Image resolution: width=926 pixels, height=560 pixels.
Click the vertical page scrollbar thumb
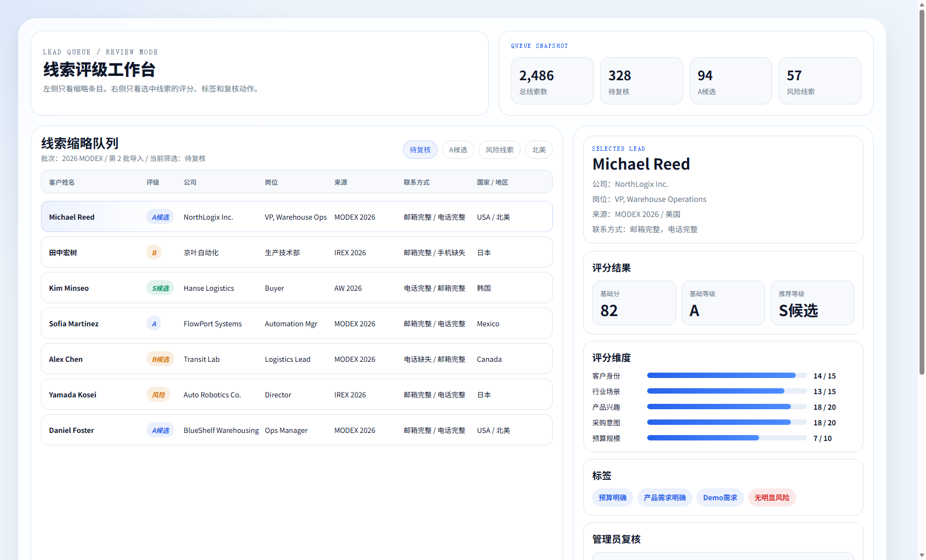point(922,191)
